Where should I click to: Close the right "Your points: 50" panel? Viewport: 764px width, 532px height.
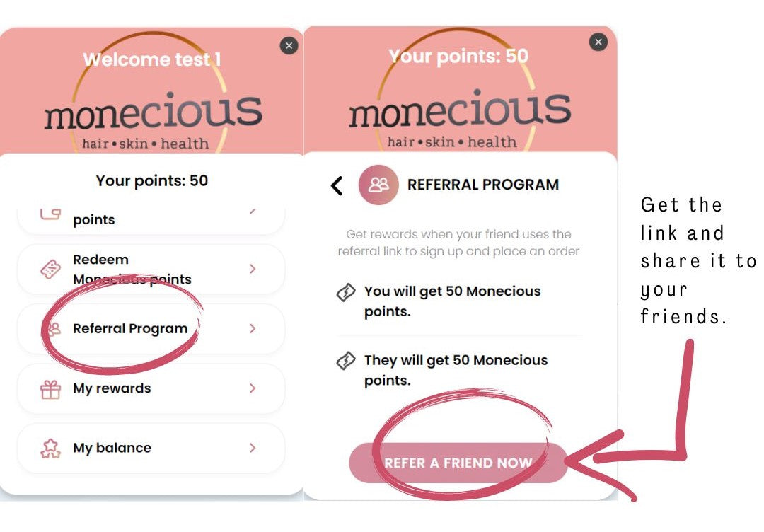coord(598,42)
